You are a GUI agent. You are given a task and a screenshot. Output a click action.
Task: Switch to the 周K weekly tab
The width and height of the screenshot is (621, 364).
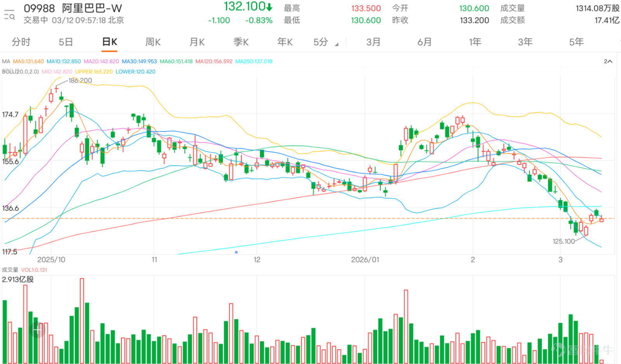coord(153,42)
